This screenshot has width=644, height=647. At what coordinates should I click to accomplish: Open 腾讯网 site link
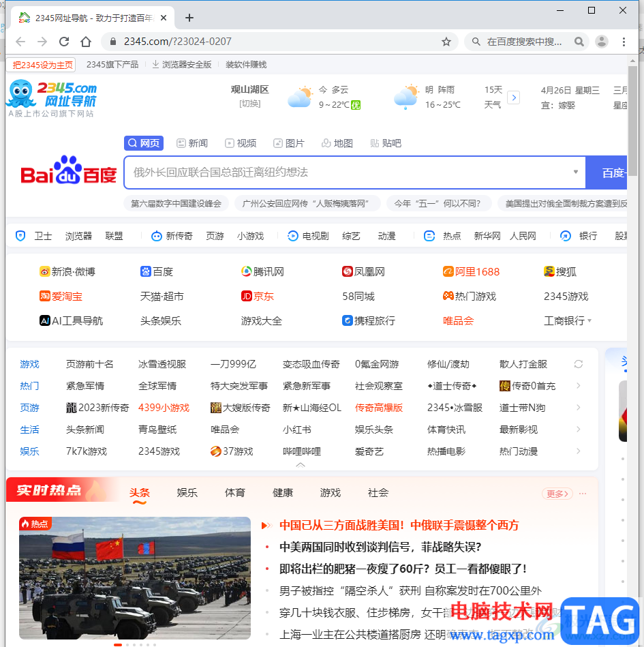pyautogui.click(x=263, y=271)
